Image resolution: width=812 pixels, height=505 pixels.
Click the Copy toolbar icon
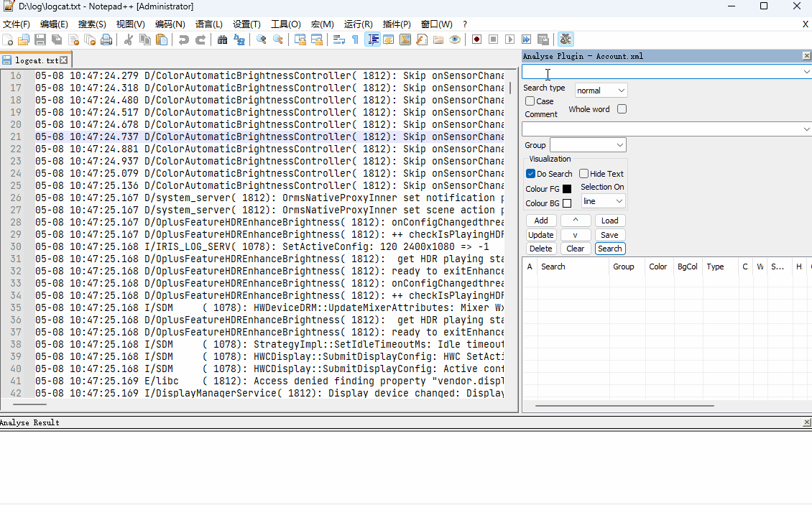tap(145, 40)
